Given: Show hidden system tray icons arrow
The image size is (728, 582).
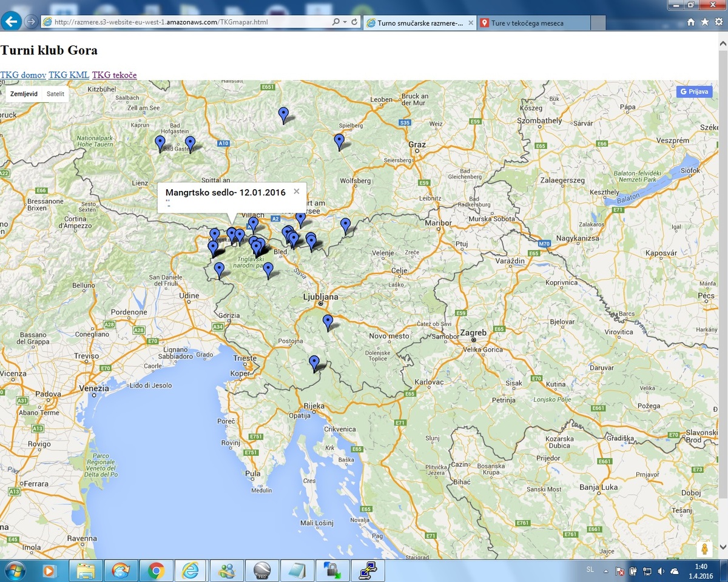Looking at the screenshot, I should coord(605,571).
